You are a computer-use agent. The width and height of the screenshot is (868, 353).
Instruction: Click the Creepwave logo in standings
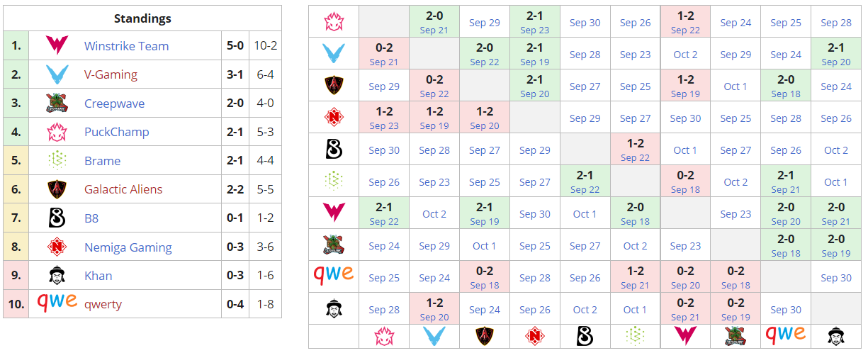pos(57,103)
